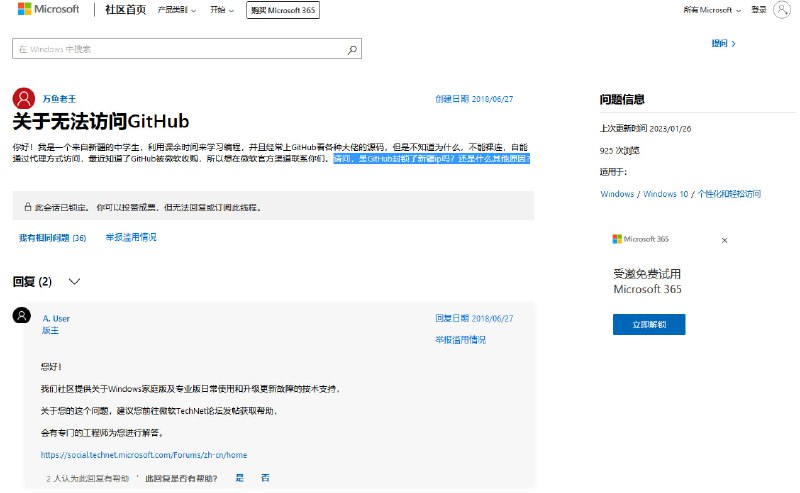This screenshot has width=800, height=493.
Task: Click the 上次更新时间 2023/01/26 text
Action: 645,129
